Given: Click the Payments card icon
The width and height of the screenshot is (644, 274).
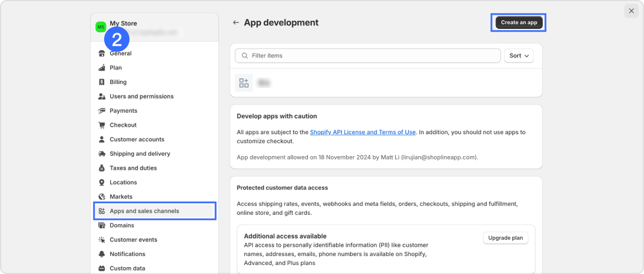Looking at the screenshot, I should tap(102, 111).
